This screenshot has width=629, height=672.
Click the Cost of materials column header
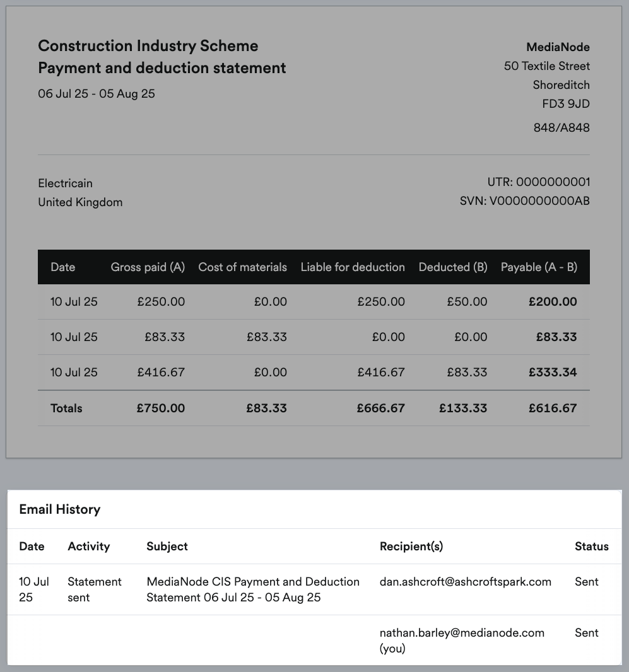[x=243, y=267]
